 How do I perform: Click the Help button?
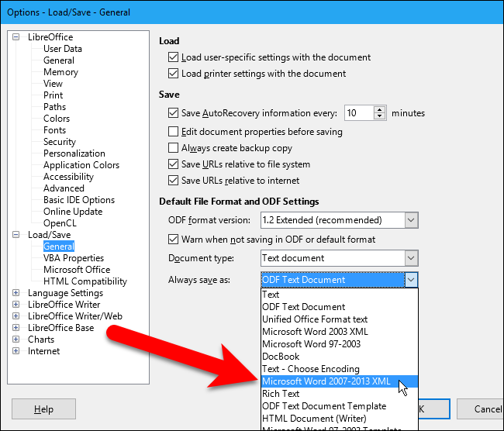43,409
